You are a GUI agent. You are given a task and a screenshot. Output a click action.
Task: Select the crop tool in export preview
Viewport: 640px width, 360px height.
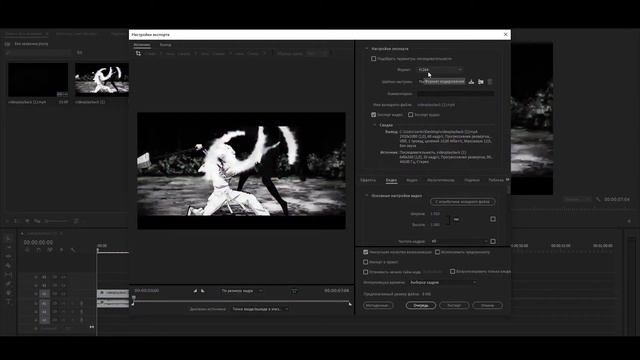(x=138, y=53)
